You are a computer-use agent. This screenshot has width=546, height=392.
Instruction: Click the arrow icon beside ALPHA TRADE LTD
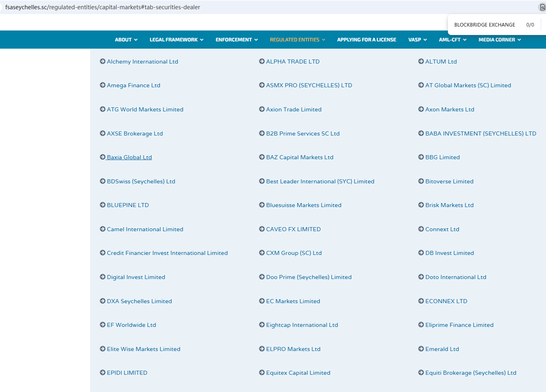pyautogui.click(x=262, y=62)
